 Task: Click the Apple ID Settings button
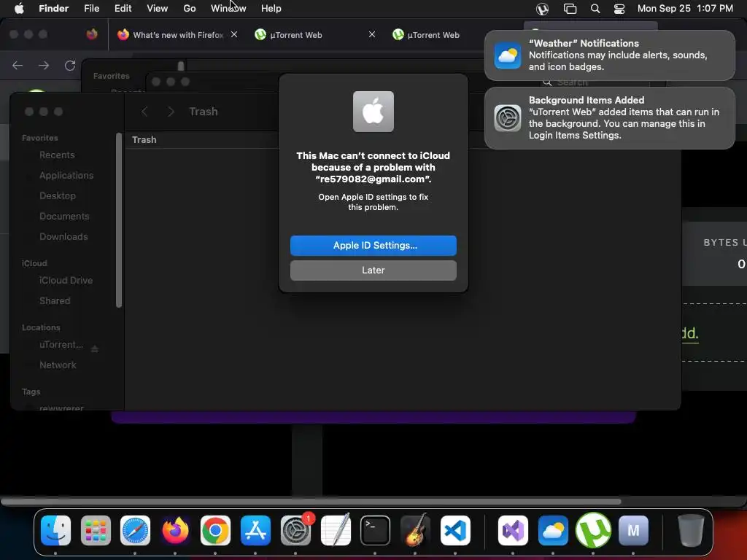373,245
